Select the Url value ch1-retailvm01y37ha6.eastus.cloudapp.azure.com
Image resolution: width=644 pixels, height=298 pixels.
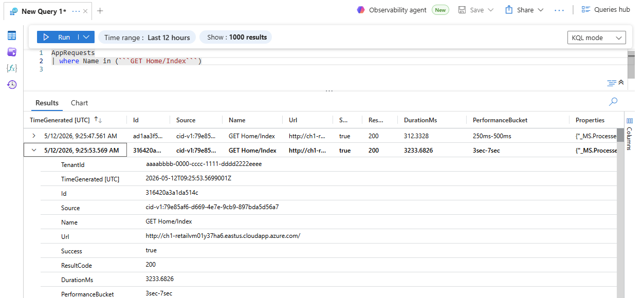(x=223, y=236)
